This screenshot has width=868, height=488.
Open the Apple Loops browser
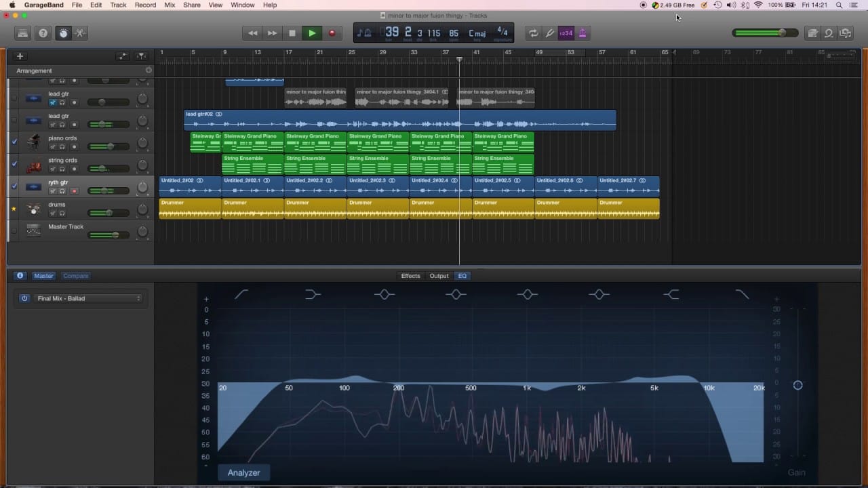click(x=829, y=33)
